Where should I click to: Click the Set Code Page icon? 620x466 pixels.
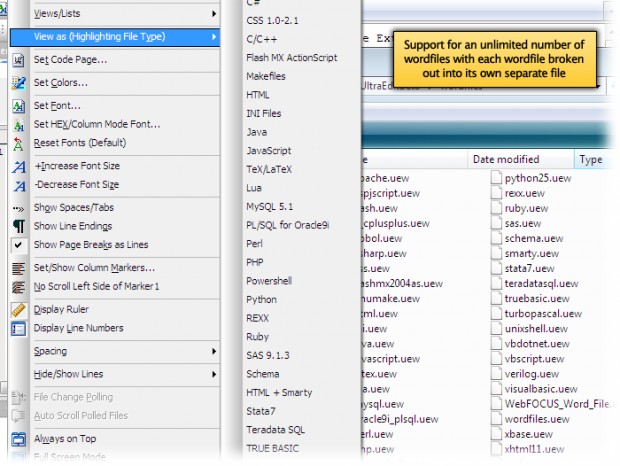(18, 60)
